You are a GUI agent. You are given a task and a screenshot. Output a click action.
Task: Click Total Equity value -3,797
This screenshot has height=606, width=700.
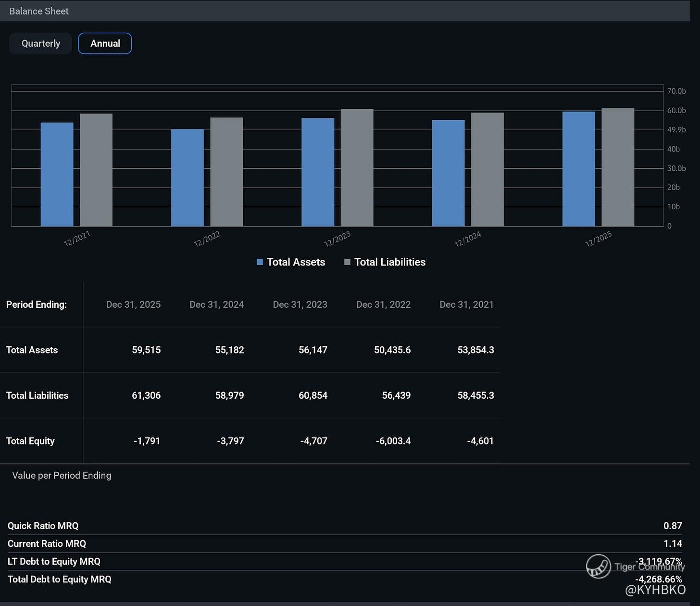pyautogui.click(x=230, y=441)
